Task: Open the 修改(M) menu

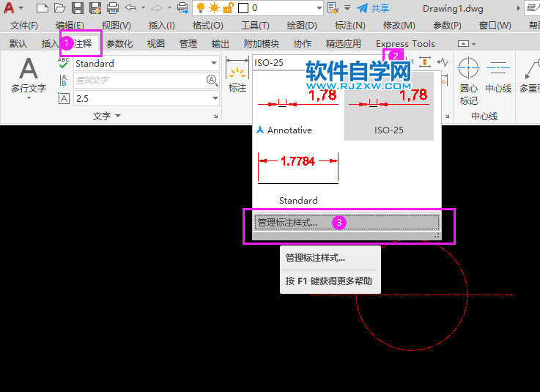Action: pyautogui.click(x=399, y=26)
